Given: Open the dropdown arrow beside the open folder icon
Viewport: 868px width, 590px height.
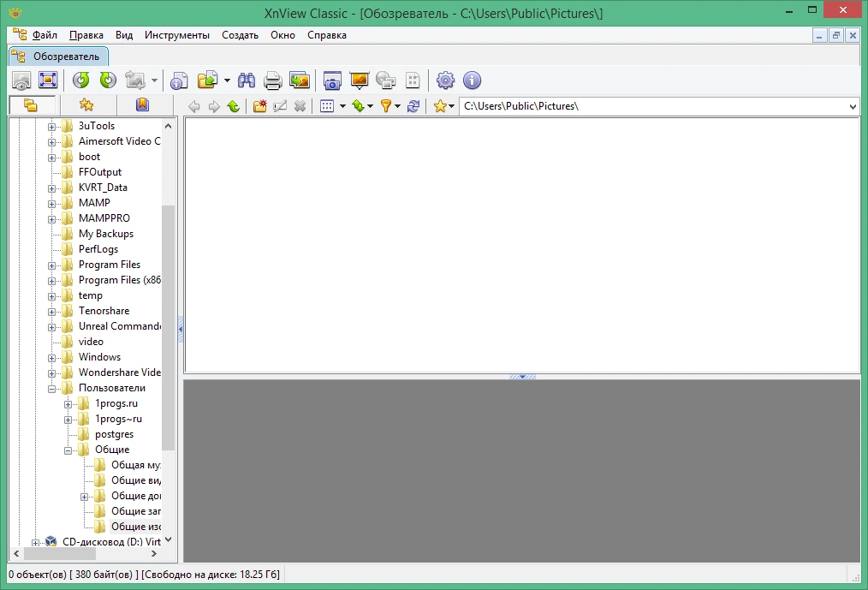Looking at the screenshot, I should tap(227, 80).
